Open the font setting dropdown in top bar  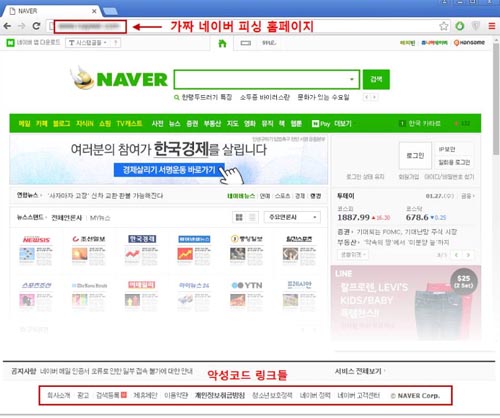pyautogui.click(x=89, y=43)
